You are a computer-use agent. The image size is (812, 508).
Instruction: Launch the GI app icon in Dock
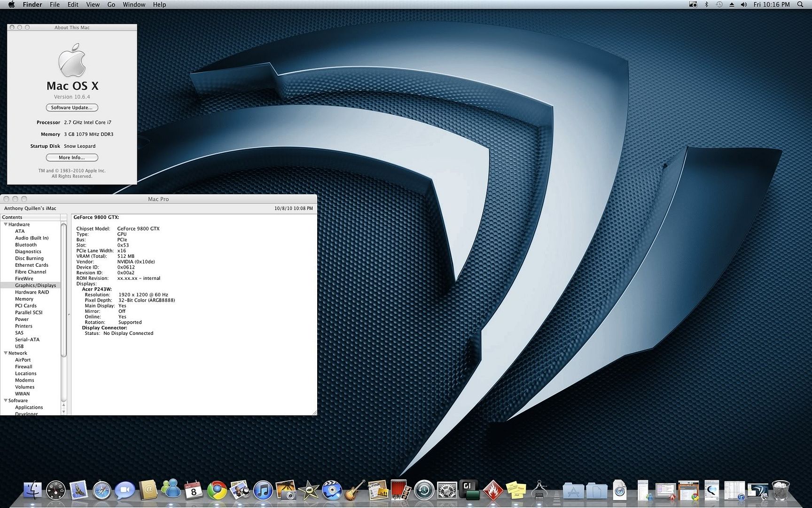point(469,490)
